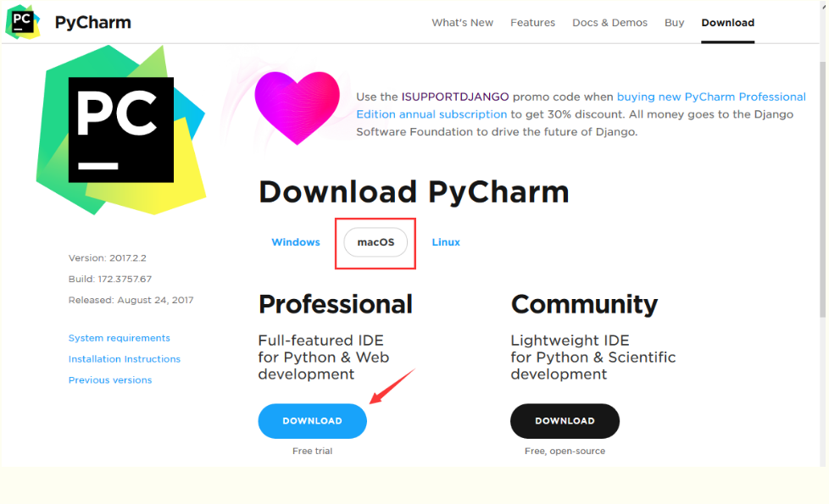829x504 pixels.
Task: Switch to the Linux platform tab
Action: [446, 242]
